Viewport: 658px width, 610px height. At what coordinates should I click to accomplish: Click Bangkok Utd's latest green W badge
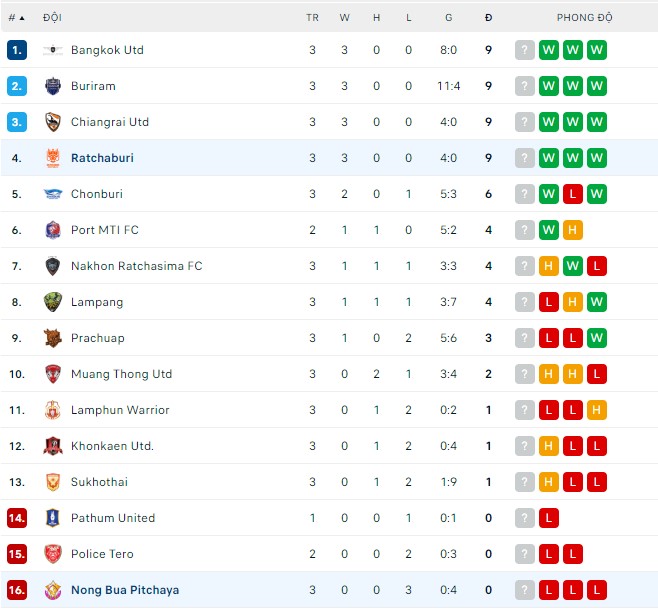coord(597,50)
